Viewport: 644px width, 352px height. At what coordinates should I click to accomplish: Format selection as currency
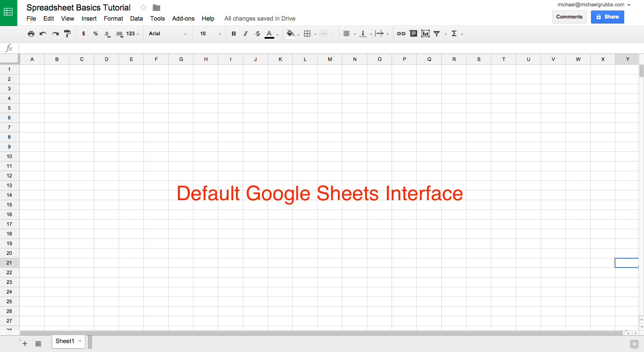[83, 34]
